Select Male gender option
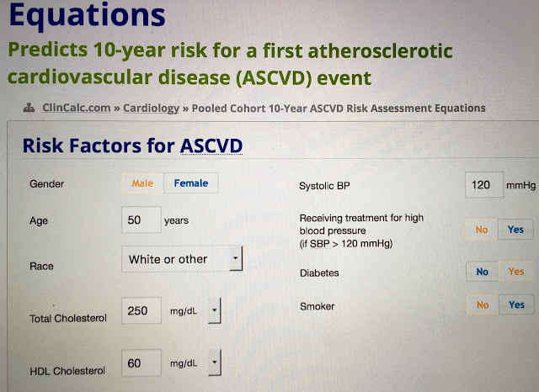 tap(142, 183)
